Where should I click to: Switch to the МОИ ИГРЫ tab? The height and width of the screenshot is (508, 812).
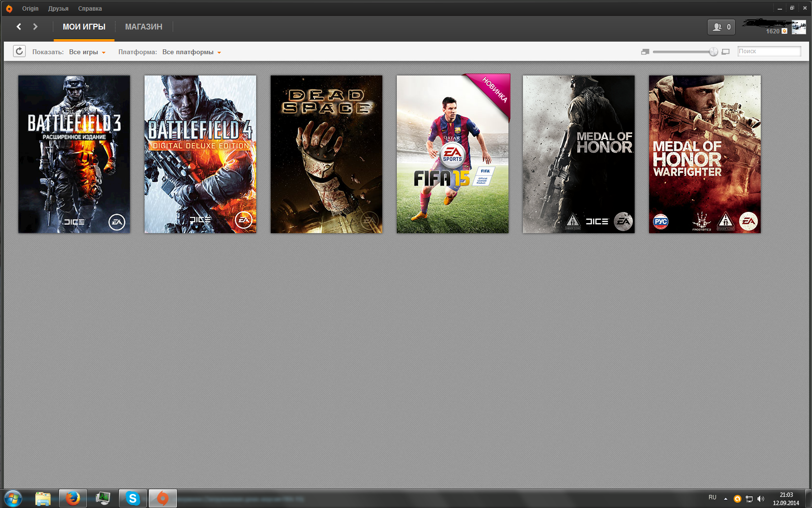(84, 27)
